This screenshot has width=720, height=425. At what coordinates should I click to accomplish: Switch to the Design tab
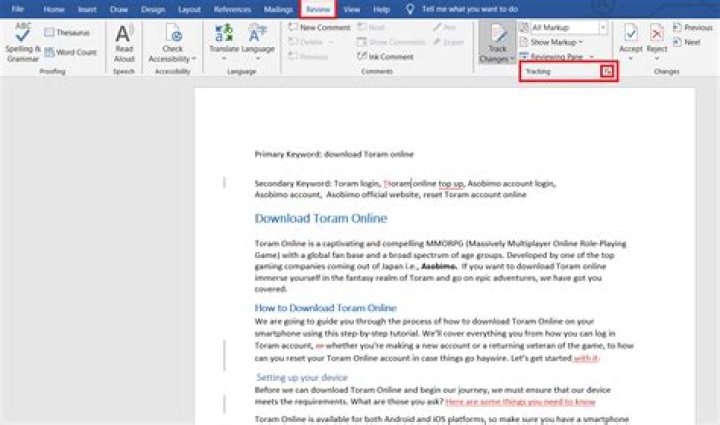tap(152, 9)
